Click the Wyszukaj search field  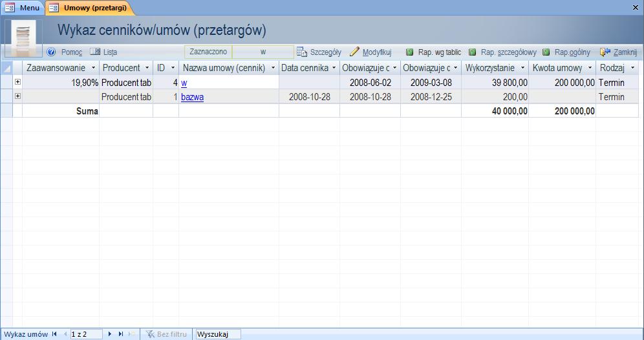[218, 334]
